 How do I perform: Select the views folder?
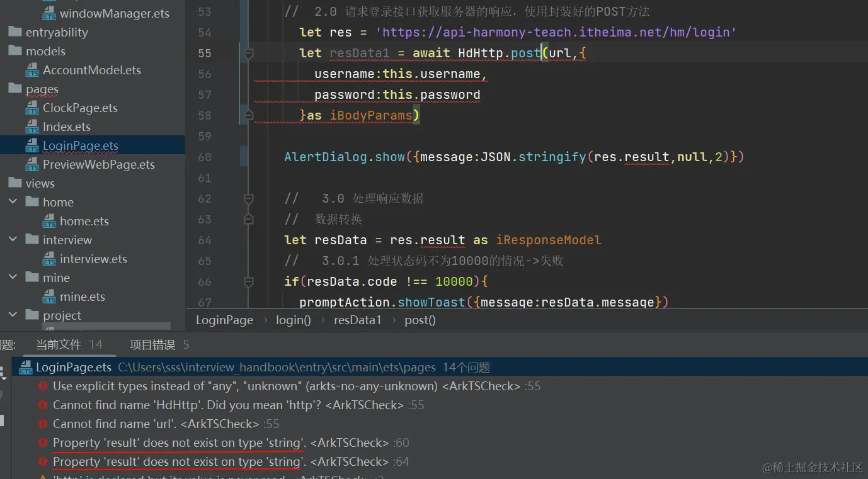[40, 183]
